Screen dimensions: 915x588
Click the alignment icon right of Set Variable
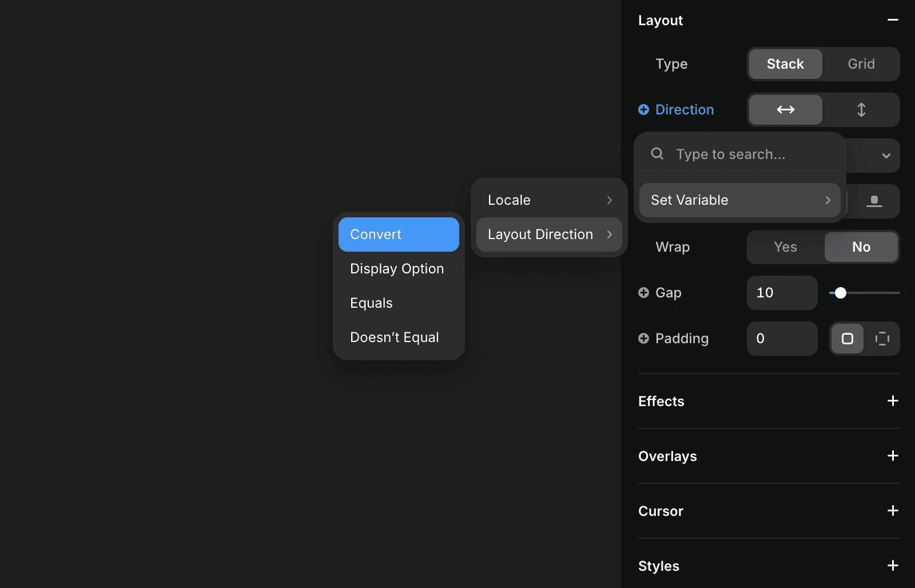pos(874,201)
